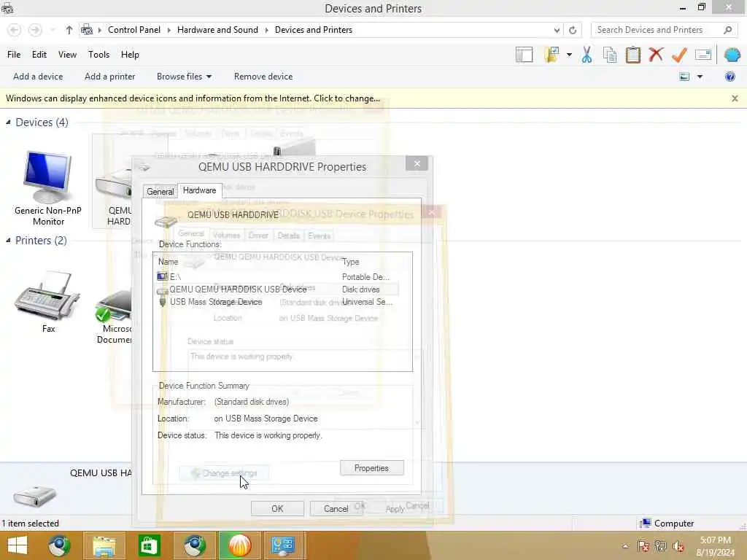
Task: Open the Help menu
Action: [130, 55]
